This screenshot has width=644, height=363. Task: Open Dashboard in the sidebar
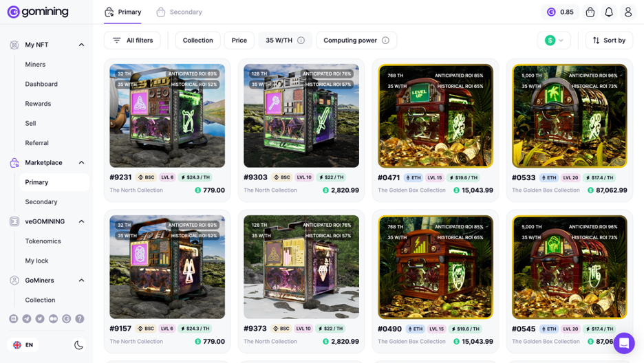[41, 84]
